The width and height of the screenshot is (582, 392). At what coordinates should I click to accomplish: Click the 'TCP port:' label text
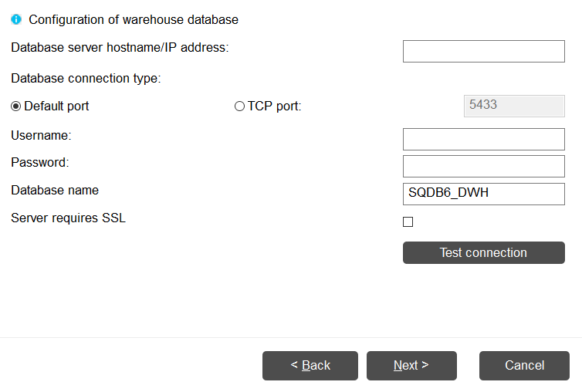[x=274, y=106]
